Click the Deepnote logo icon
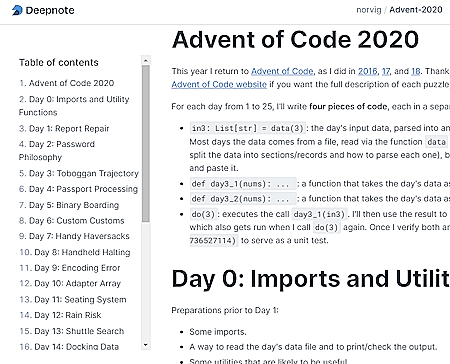This screenshot has height=364, width=450. click(17, 10)
